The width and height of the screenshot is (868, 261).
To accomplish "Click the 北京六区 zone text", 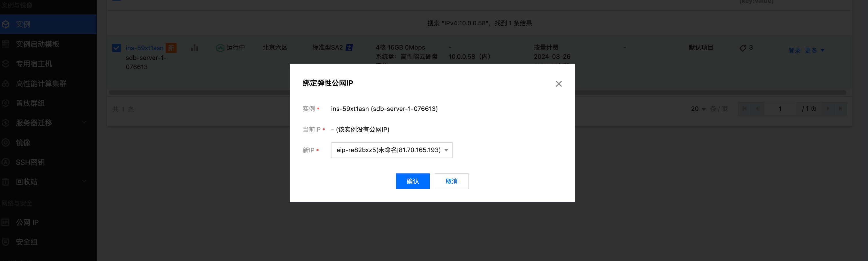I will [275, 48].
